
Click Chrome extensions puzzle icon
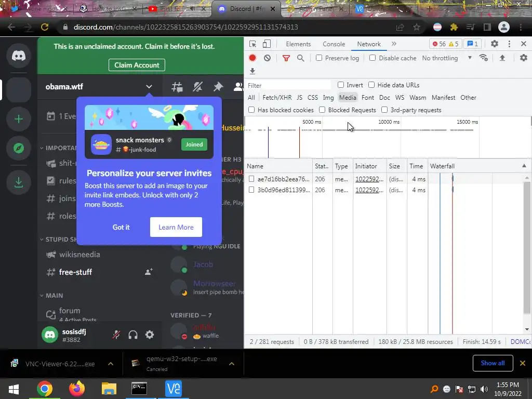454,27
